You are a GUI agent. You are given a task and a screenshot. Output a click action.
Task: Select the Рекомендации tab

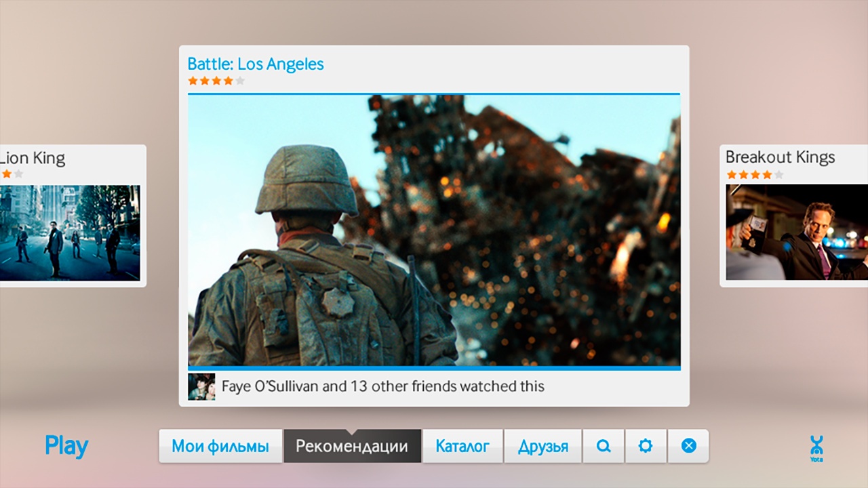click(x=352, y=446)
